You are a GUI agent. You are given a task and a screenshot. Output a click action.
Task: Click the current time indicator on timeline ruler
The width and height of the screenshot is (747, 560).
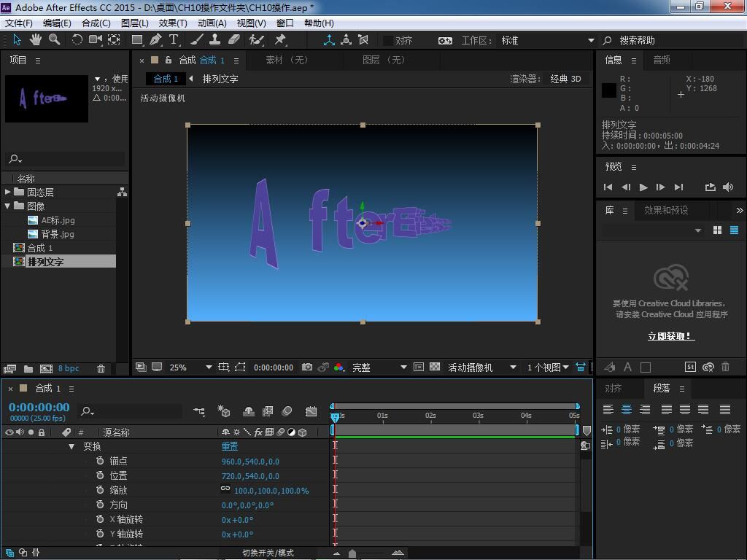335,417
